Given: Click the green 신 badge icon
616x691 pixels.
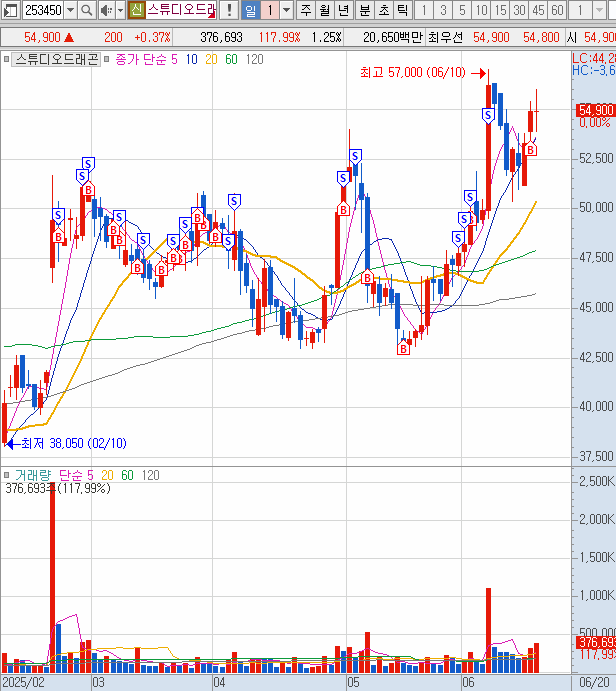Looking at the screenshot, I should 136,11.
